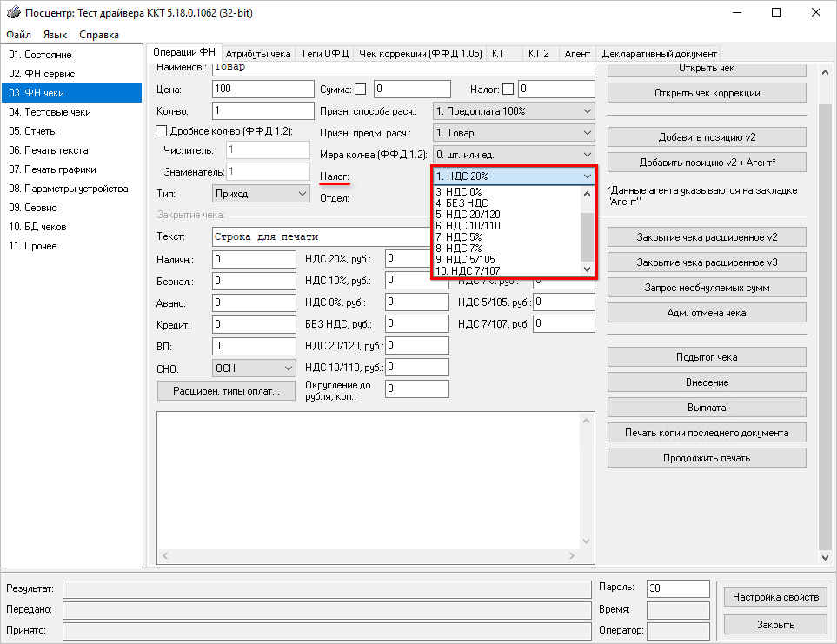This screenshot has width=837, height=644.
Task: Select БЕЗ НДС from the tax list
Action: point(462,203)
